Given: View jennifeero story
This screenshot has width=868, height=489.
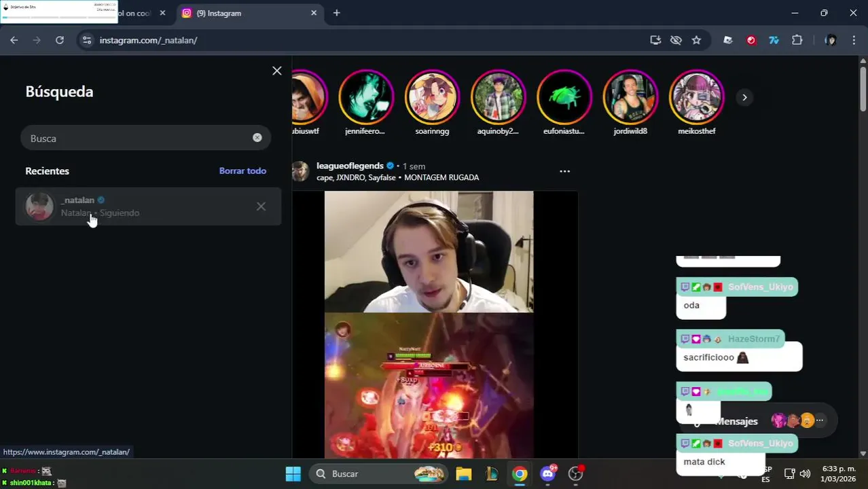Looking at the screenshot, I should point(365,97).
